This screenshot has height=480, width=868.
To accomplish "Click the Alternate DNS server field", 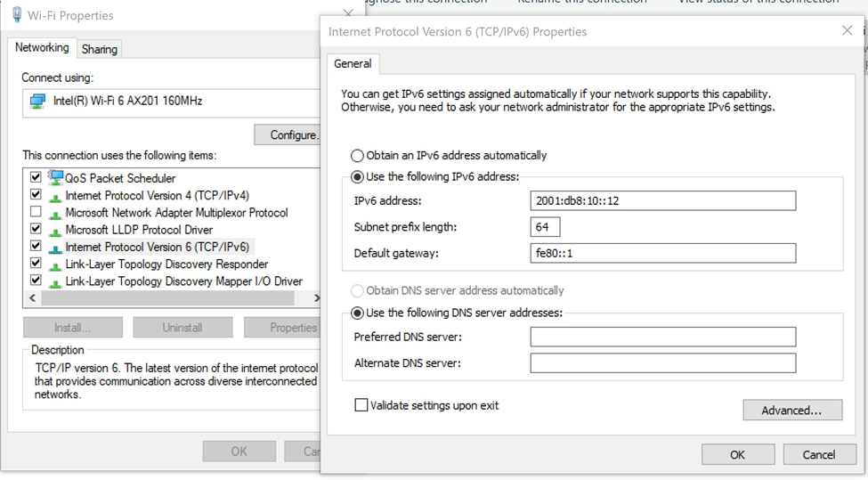I will 662,363.
